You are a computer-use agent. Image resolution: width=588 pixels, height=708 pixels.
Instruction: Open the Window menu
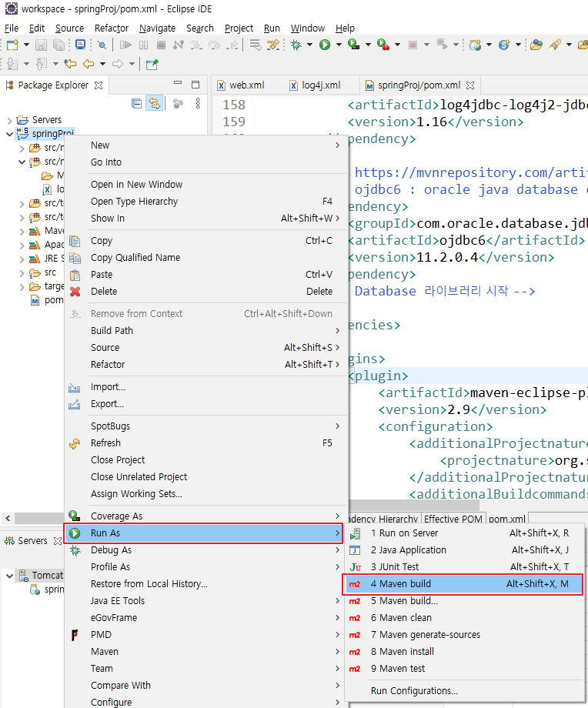[x=308, y=28]
